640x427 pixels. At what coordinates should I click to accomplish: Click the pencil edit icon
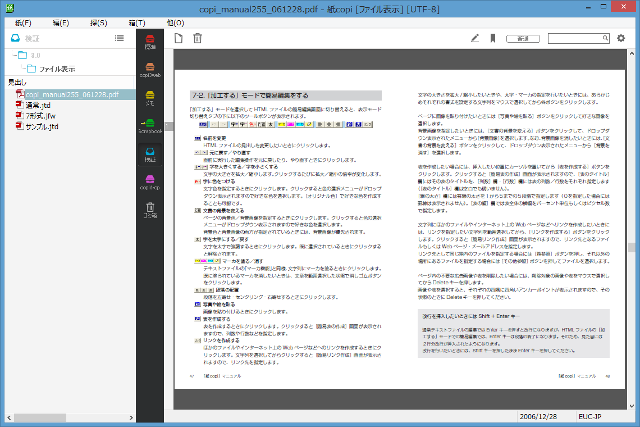(x=476, y=39)
